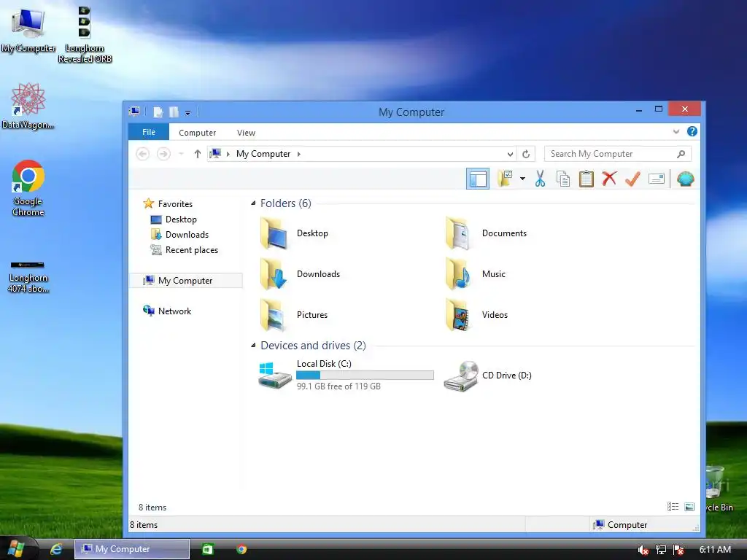This screenshot has width=747, height=560.
Task: Switch to details view in status bar
Action: pos(673,507)
